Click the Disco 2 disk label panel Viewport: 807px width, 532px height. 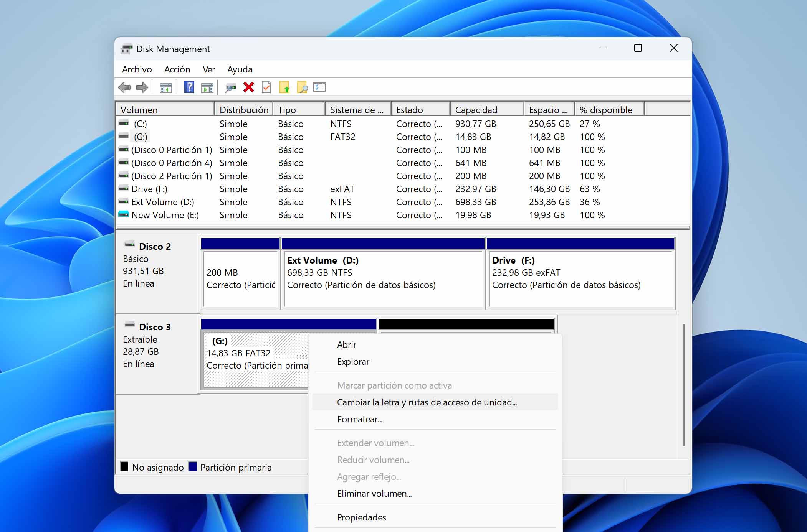157,274
